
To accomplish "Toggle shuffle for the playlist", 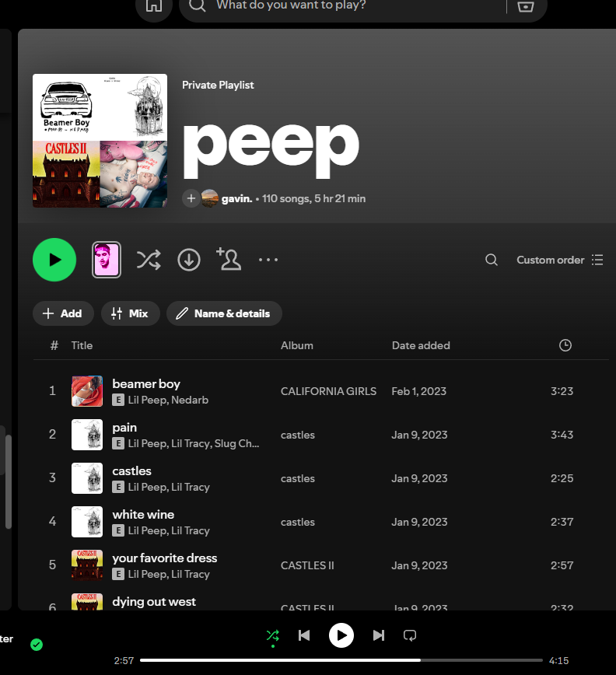I will (149, 260).
